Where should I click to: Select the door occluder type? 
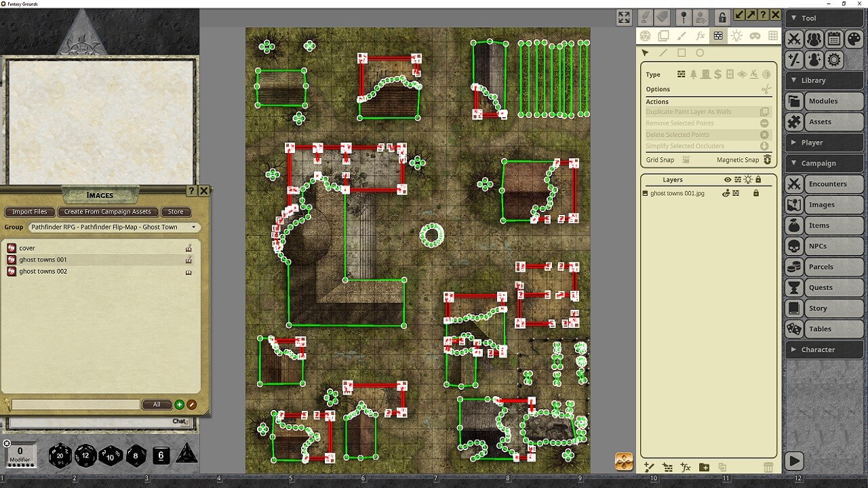pyautogui.click(x=705, y=75)
